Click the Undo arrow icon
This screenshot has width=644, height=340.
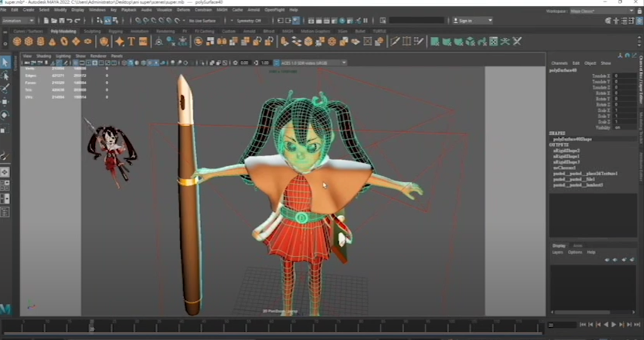click(x=70, y=21)
